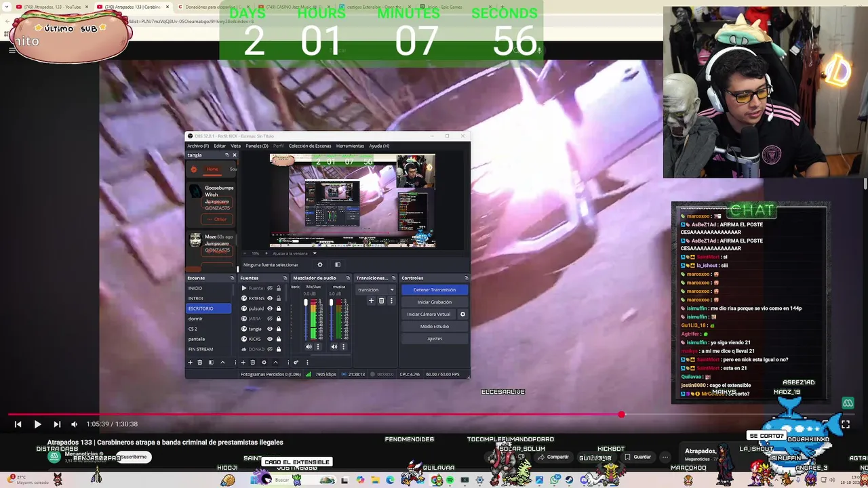868x488 pixels.
Task: Open Herramientas menu in OBS
Action: point(350,146)
